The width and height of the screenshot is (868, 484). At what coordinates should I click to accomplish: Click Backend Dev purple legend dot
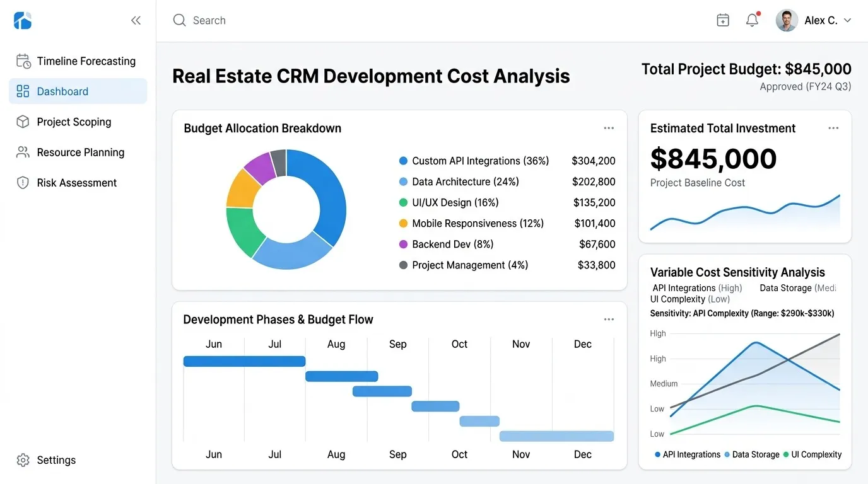404,244
